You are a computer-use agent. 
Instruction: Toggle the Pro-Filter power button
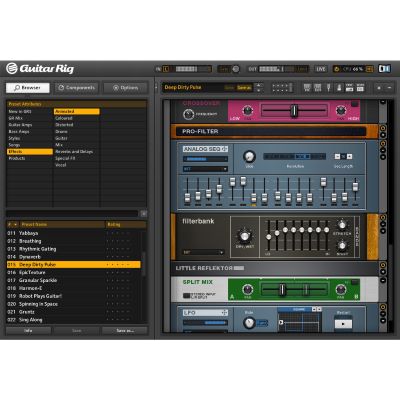tap(383, 128)
